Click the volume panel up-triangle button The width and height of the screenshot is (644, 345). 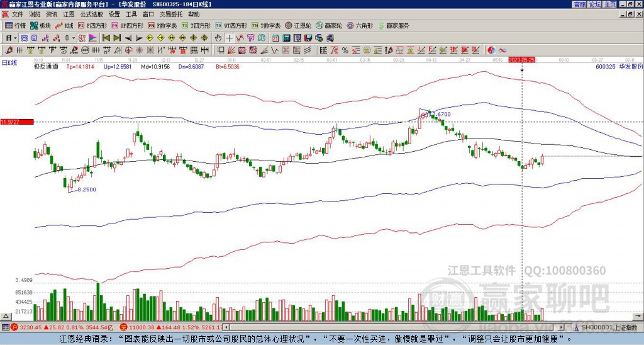coord(6,316)
